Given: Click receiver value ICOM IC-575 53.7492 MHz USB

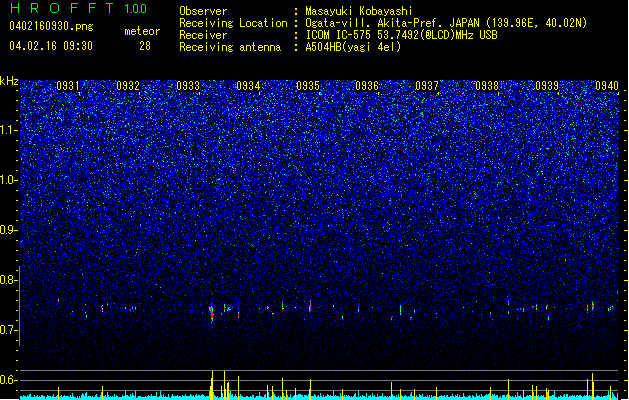Looking at the screenshot, I should [x=401, y=35].
